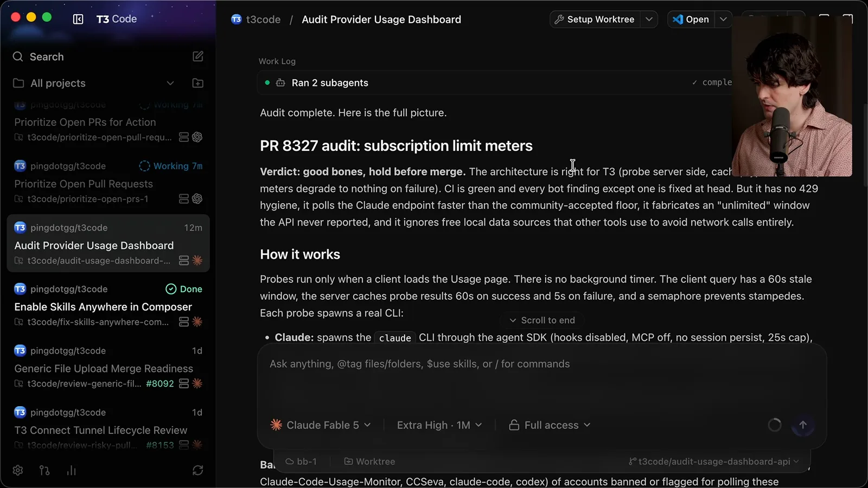Screen dimensions: 868x488
Task: Click the git branch icon in sidebar footer
Action: pos(44,470)
